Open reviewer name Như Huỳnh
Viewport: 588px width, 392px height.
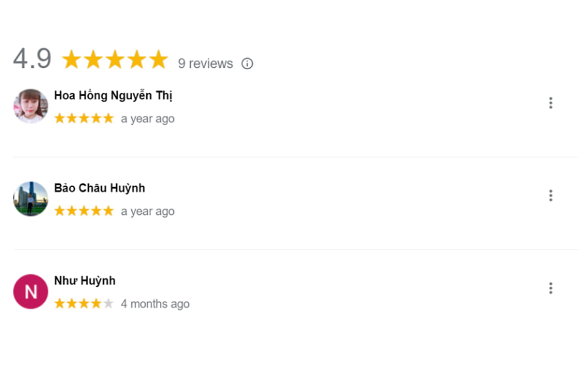pos(85,281)
